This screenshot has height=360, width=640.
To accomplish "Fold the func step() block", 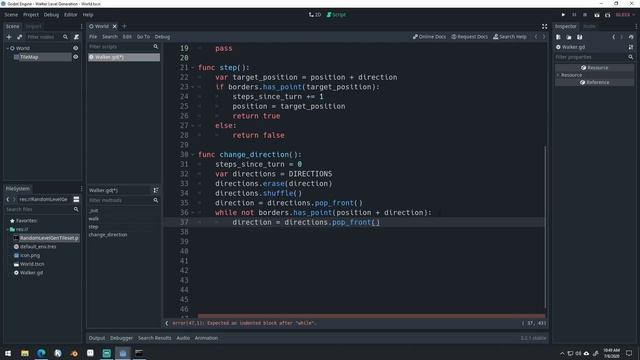I will pos(193,68).
